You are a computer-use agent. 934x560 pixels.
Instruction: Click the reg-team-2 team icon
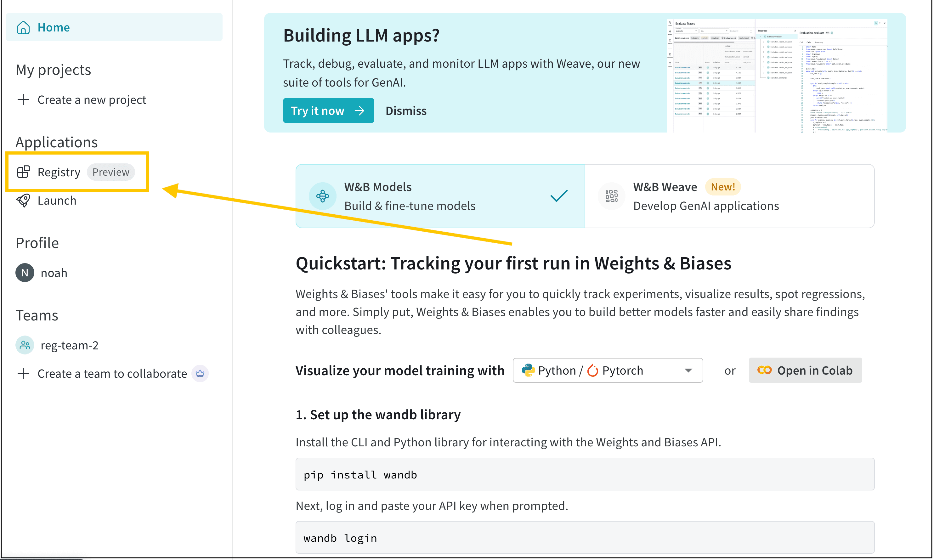[x=25, y=345]
